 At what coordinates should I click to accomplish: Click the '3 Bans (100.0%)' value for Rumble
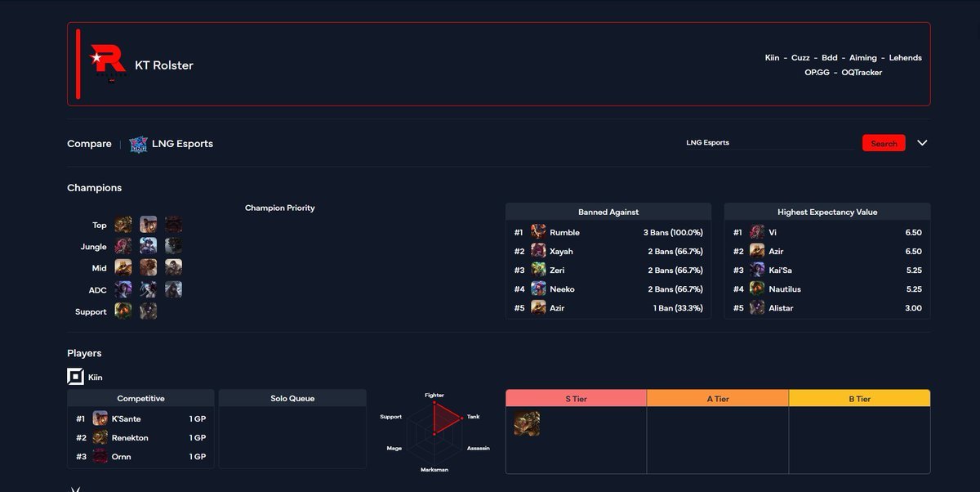coord(673,232)
